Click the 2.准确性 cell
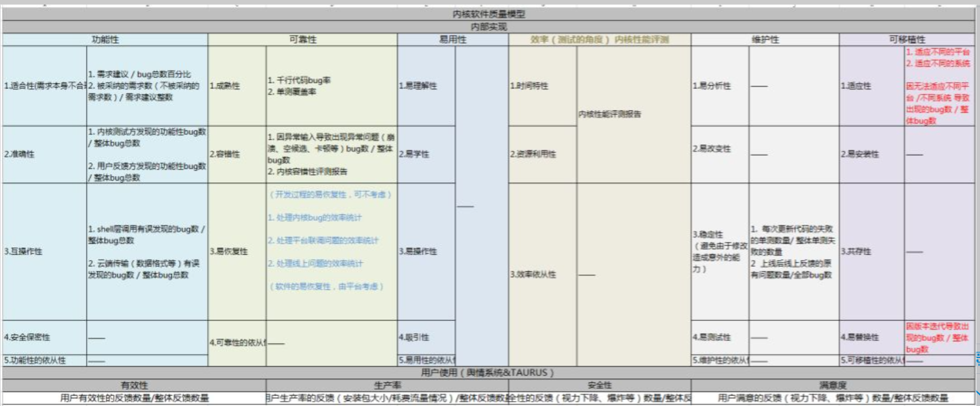 coord(44,154)
